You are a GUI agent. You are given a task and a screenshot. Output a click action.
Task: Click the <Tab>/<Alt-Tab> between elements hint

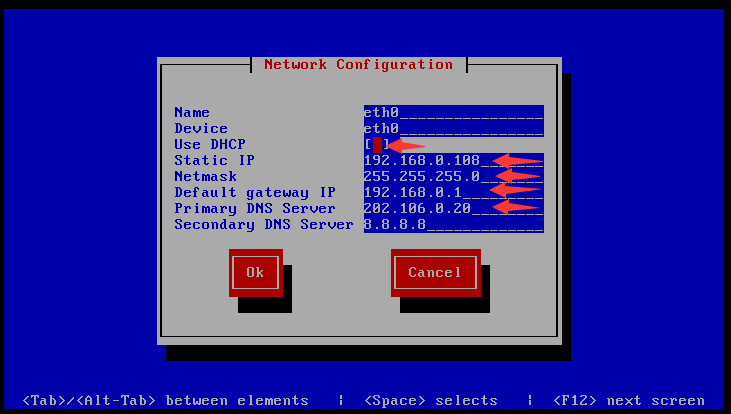[166, 401]
